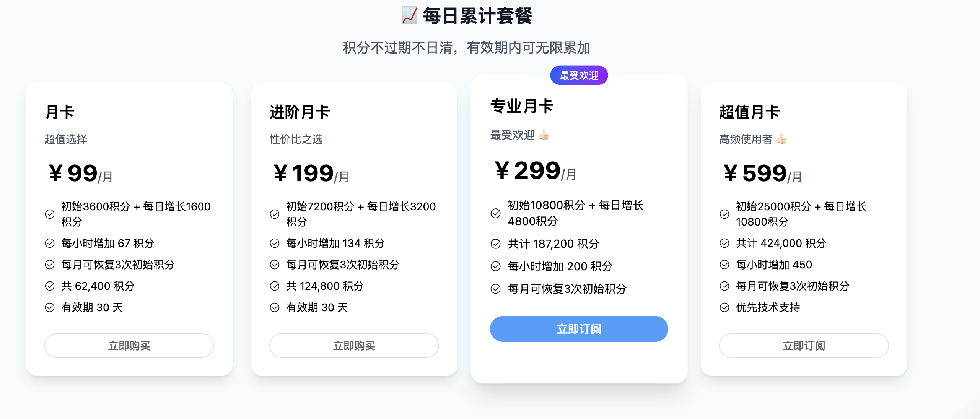
Task: Click thumbs-up icon next to 最受欢迎 subtitle
Action: [x=544, y=135]
